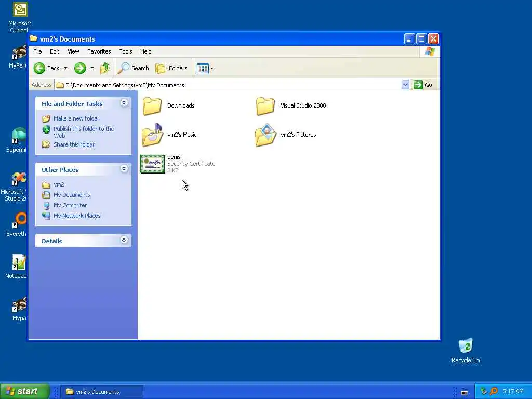Select the Downloads folder icon
The height and width of the screenshot is (399, 532).
pos(152,106)
